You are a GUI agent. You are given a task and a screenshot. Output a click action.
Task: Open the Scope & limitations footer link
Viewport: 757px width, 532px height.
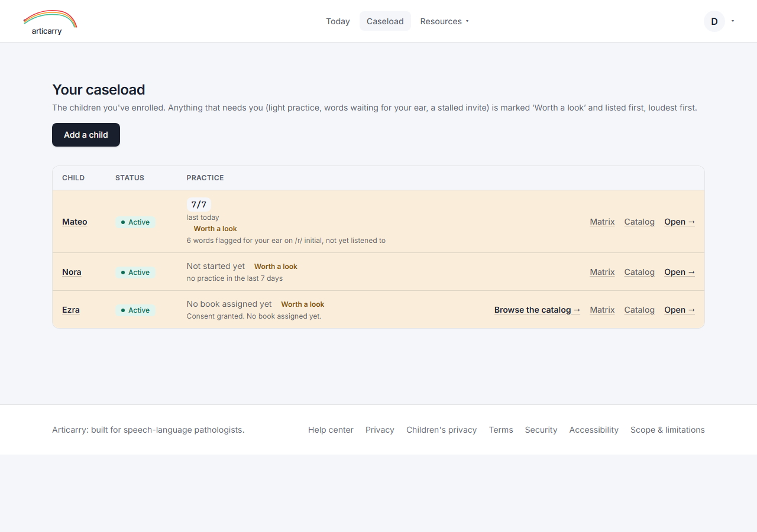pos(668,430)
